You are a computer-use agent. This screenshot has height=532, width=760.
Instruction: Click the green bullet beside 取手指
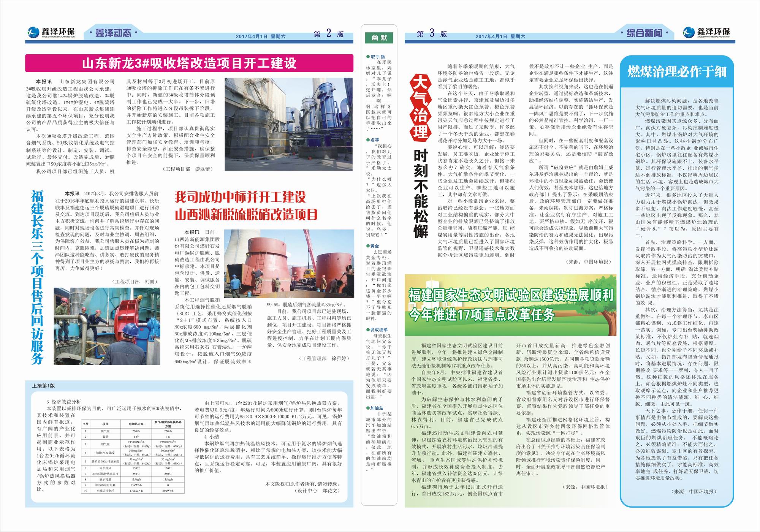coord(367,57)
